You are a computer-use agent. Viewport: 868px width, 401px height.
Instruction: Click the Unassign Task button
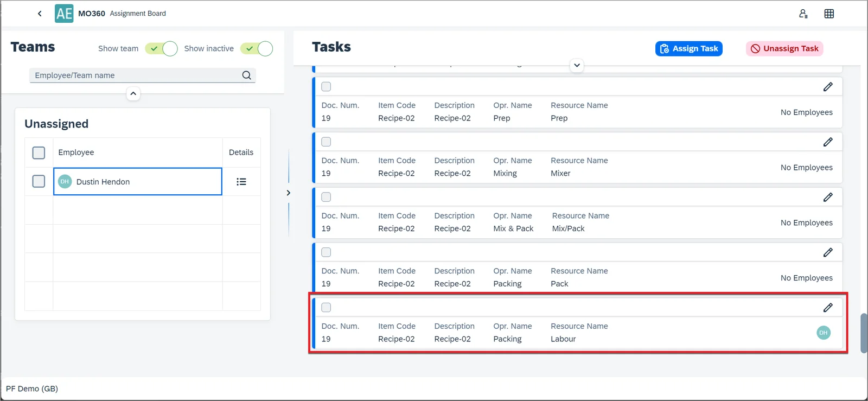click(784, 49)
